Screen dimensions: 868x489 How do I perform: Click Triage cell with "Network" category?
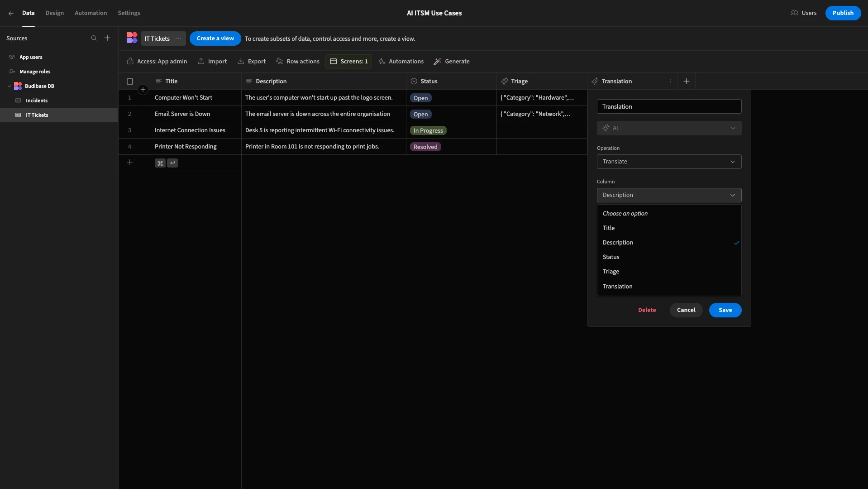[542, 114]
